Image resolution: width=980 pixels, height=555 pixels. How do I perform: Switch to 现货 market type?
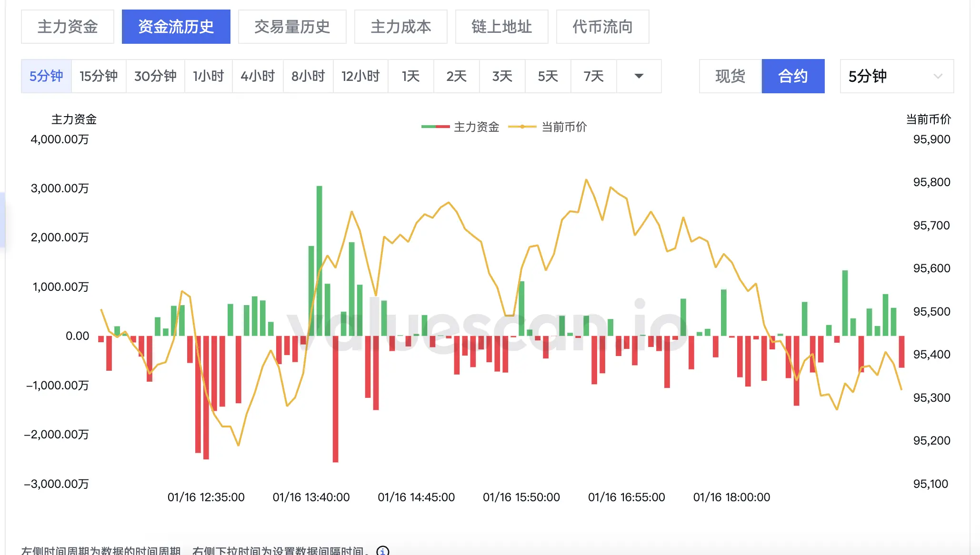pyautogui.click(x=730, y=76)
